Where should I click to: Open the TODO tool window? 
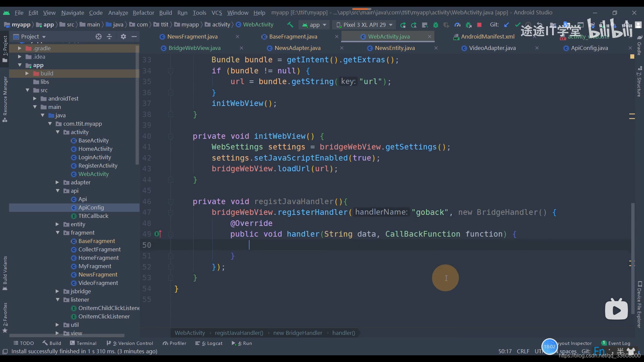23,343
